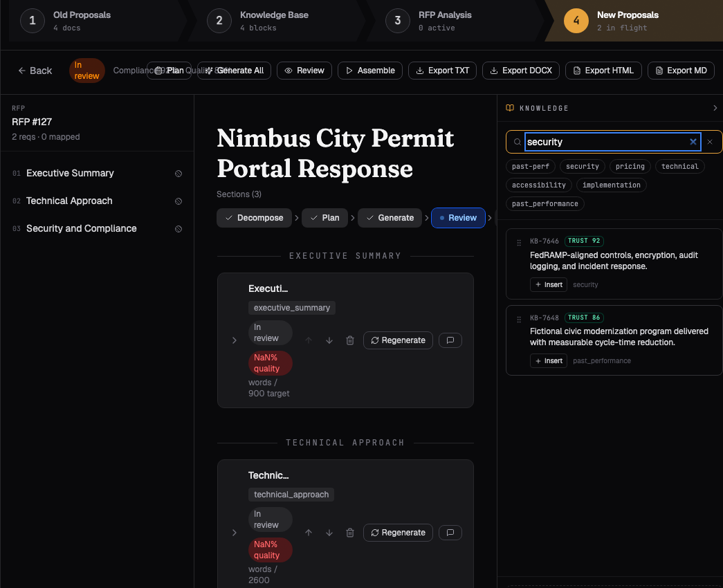Select the active Review workflow stage
This screenshot has width=723, height=588.
458,218
